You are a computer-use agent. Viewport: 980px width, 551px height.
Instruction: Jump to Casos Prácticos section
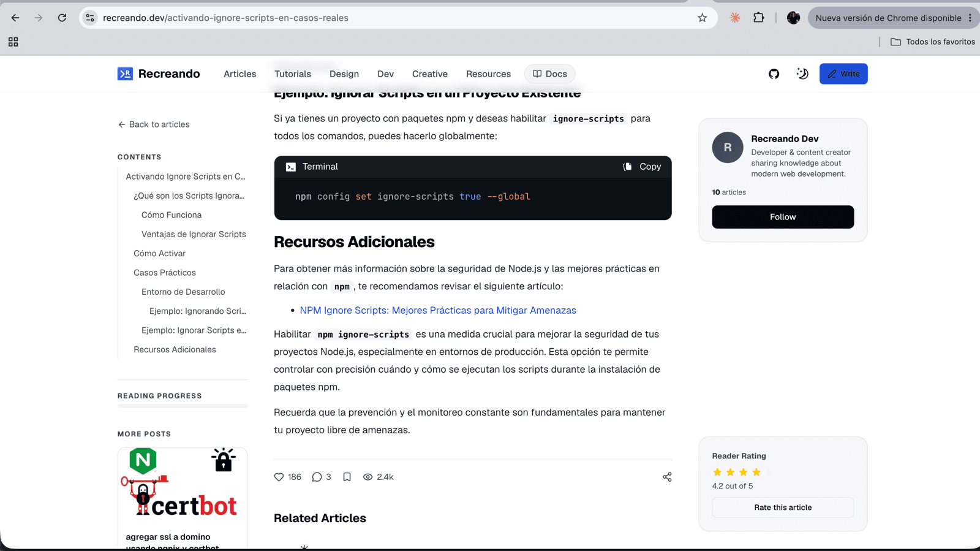165,273
